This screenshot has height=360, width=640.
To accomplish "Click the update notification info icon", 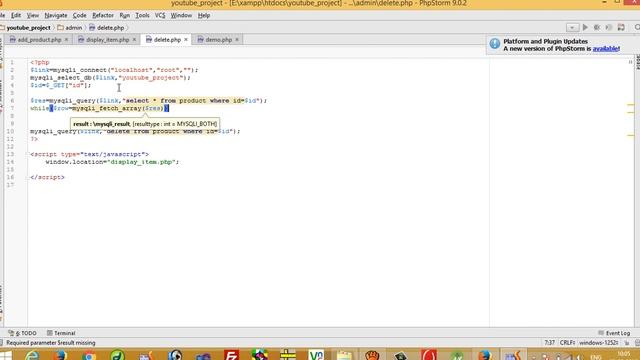I will point(495,44).
